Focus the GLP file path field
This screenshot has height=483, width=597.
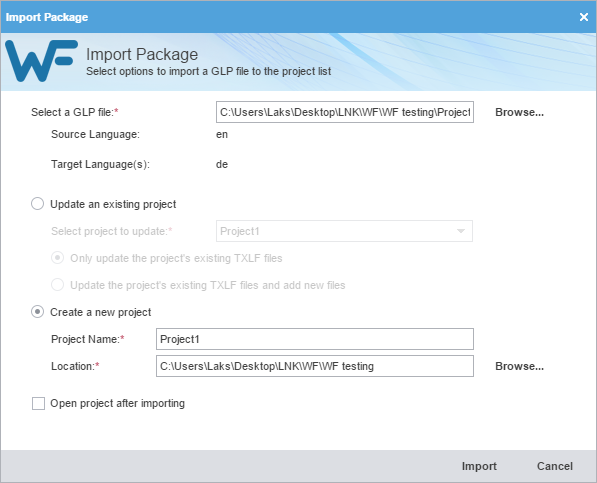(345, 112)
